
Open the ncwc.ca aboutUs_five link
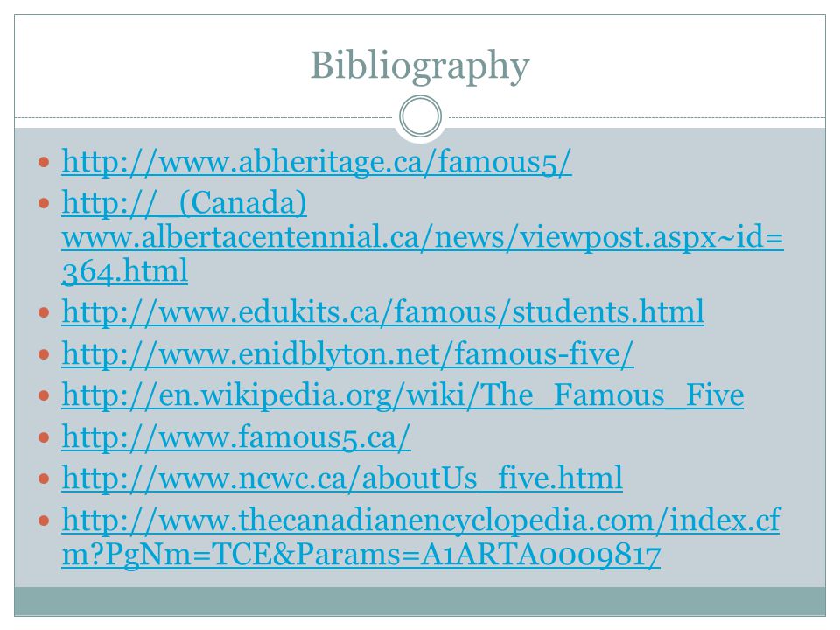pos(342,478)
